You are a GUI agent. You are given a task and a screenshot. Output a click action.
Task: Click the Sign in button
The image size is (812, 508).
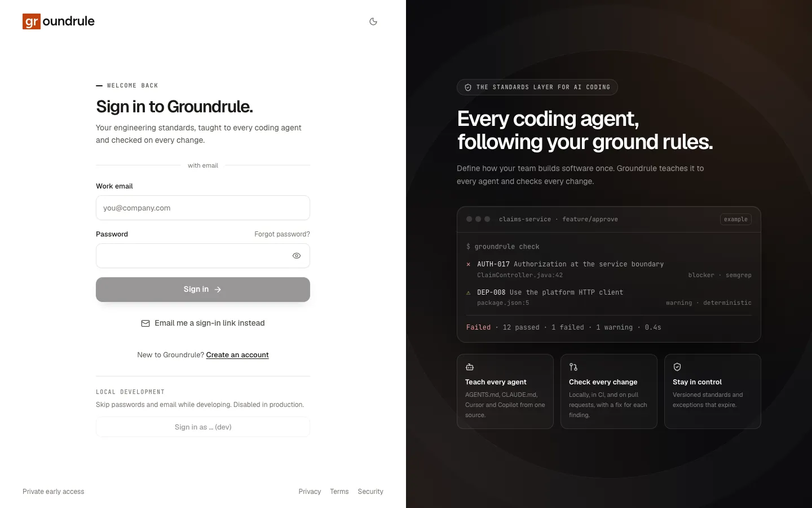(203, 290)
